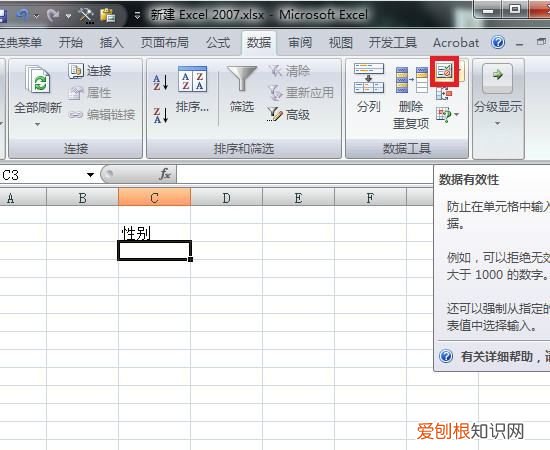Screen dimensions: 550x450
Task: Select column C header
Action: click(x=155, y=198)
